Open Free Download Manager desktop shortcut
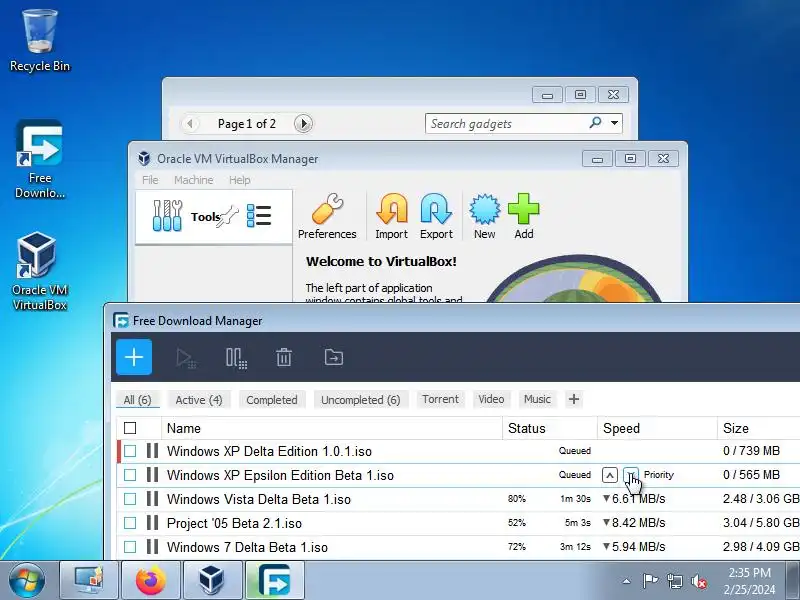Image resolution: width=800 pixels, height=600 pixels. tap(40, 159)
